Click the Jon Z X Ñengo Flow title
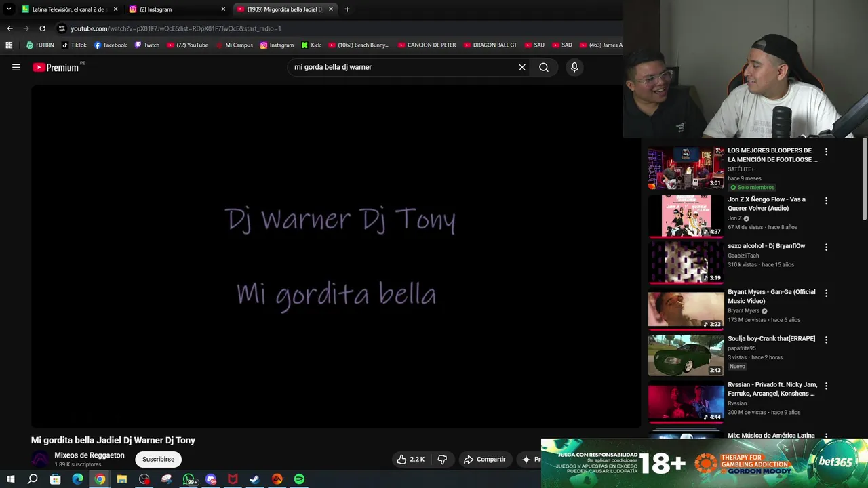This screenshot has width=868, height=488. [766, 204]
